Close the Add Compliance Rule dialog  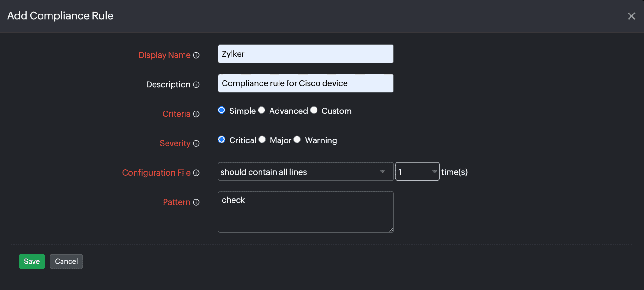click(631, 16)
